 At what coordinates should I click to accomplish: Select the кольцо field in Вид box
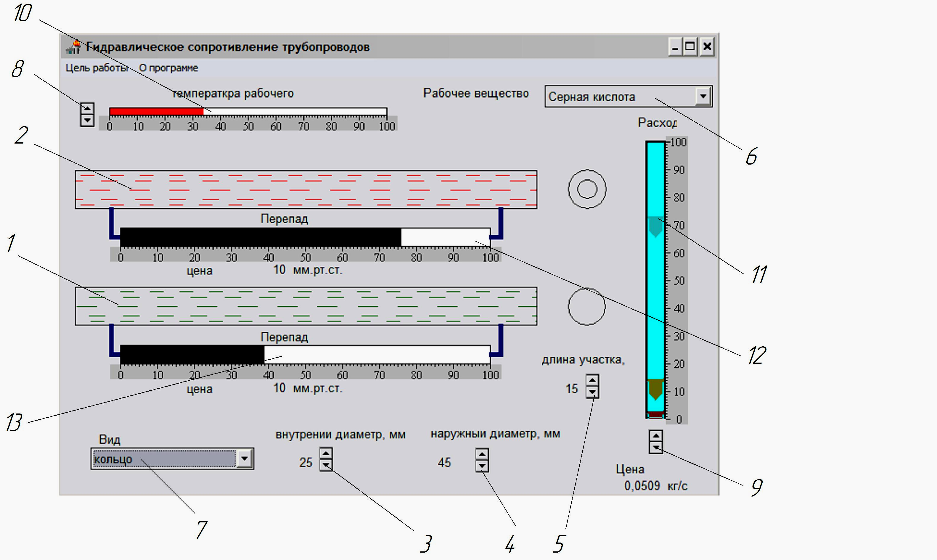pyautogui.click(x=164, y=459)
